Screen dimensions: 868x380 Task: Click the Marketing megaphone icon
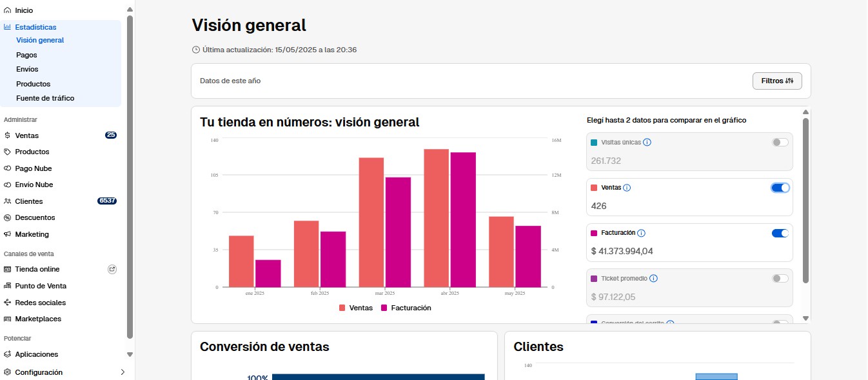point(7,234)
